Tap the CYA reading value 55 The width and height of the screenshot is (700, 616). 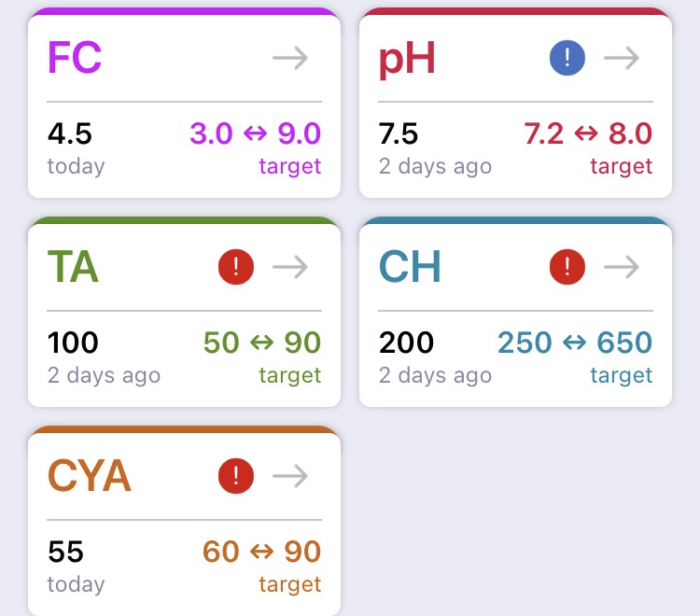(x=65, y=552)
